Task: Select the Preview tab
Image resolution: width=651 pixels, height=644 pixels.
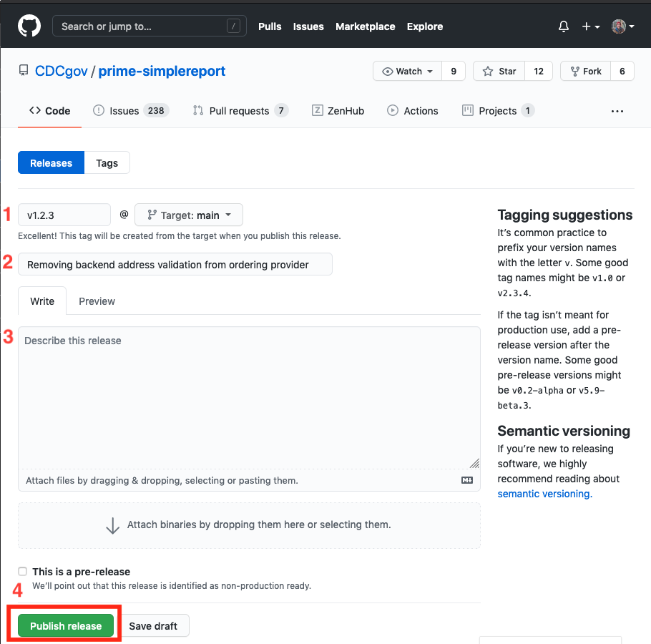Action: 97,301
